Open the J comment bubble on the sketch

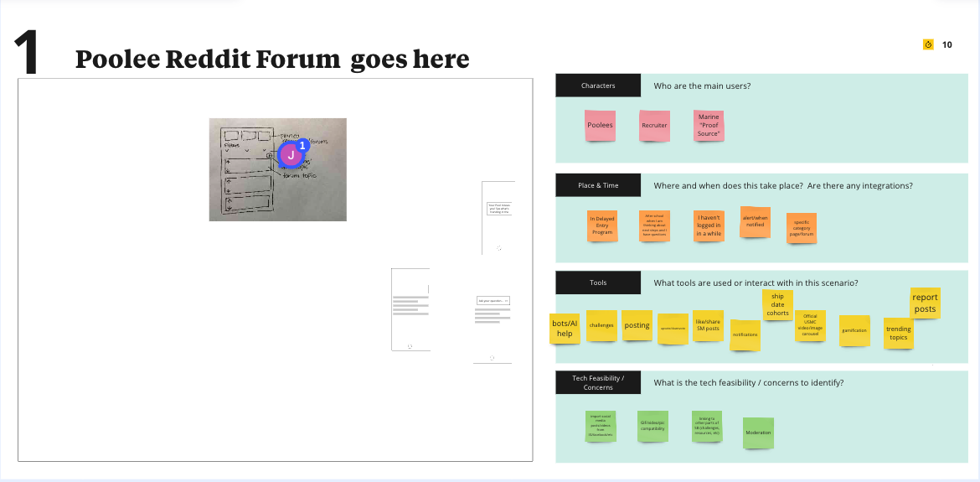(x=291, y=155)
